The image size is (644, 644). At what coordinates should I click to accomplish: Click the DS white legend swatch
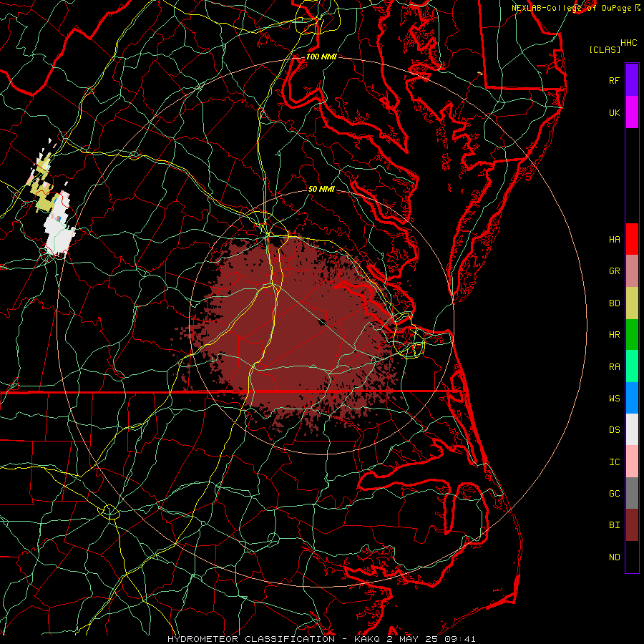(632, 429)
